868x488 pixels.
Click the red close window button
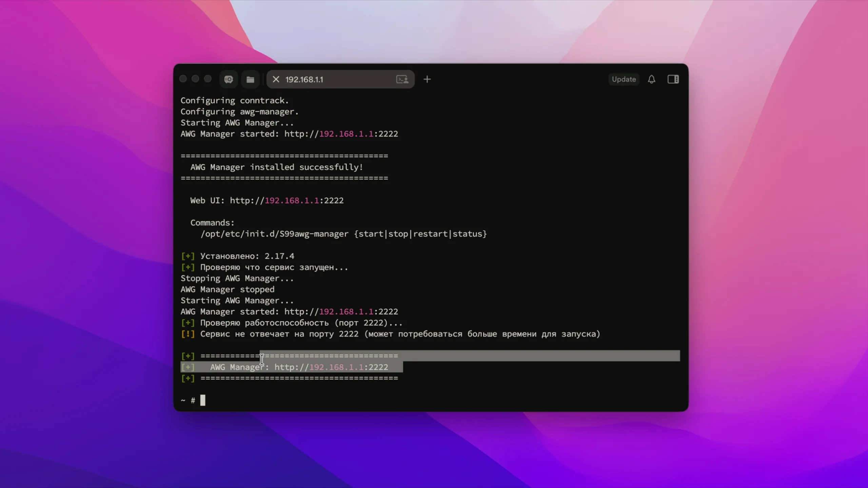pos(183,79)
